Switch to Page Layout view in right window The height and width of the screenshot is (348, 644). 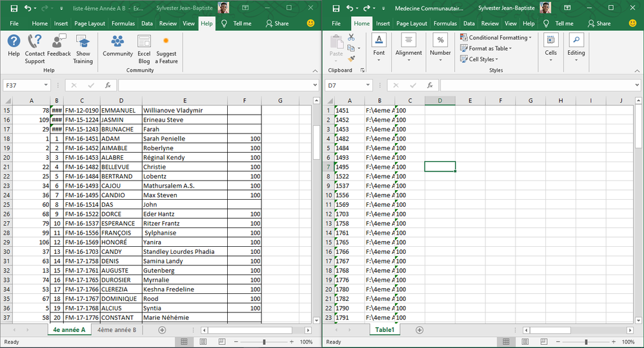tap(525, 342)
